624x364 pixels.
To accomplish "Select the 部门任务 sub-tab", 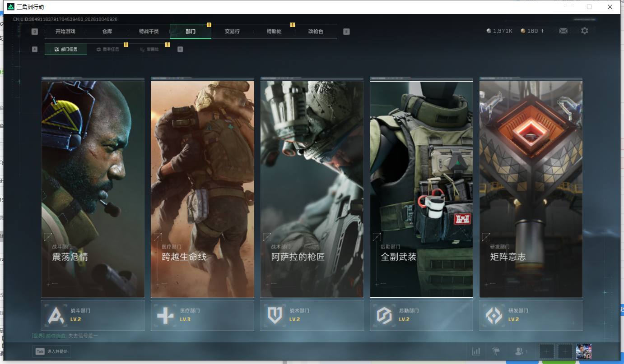I will point(65,49).
